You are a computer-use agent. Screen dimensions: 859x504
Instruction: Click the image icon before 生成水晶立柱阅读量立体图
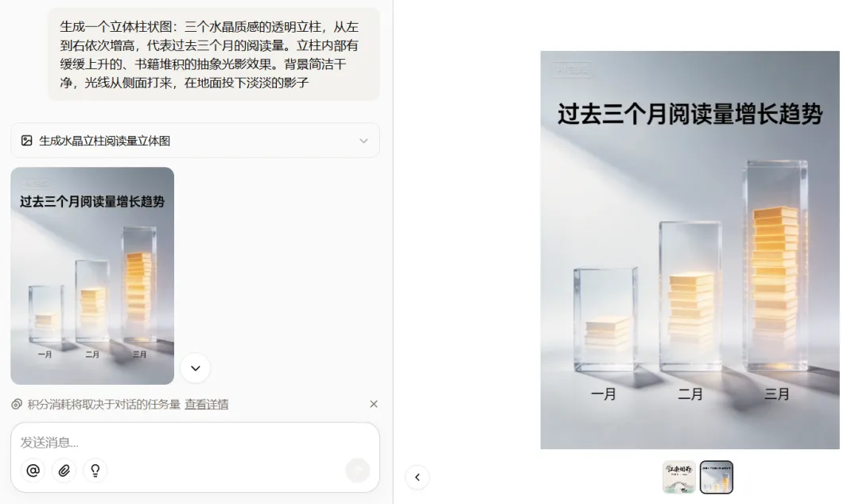coord(26,141)
